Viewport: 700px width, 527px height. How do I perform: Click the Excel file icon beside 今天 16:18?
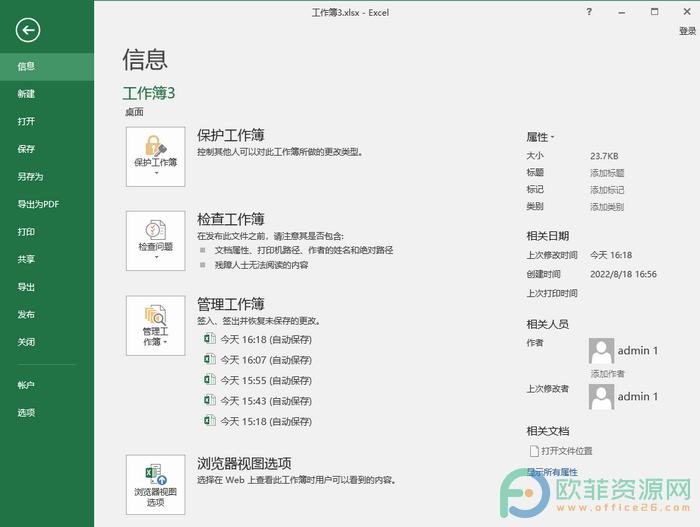click(210, 339)
